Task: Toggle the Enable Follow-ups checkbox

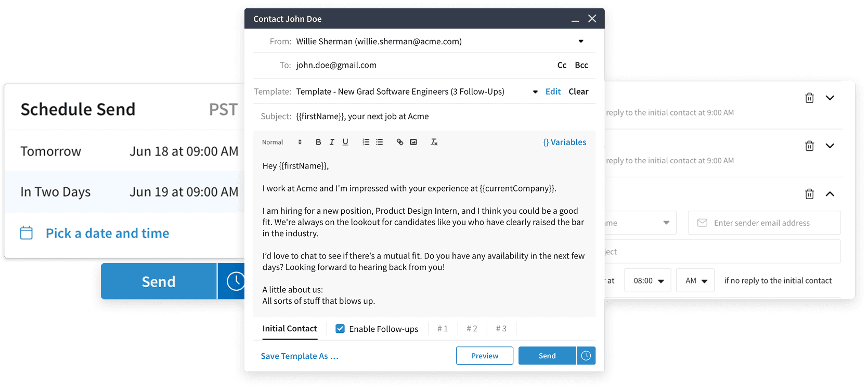Action: [x=340, y=329]
